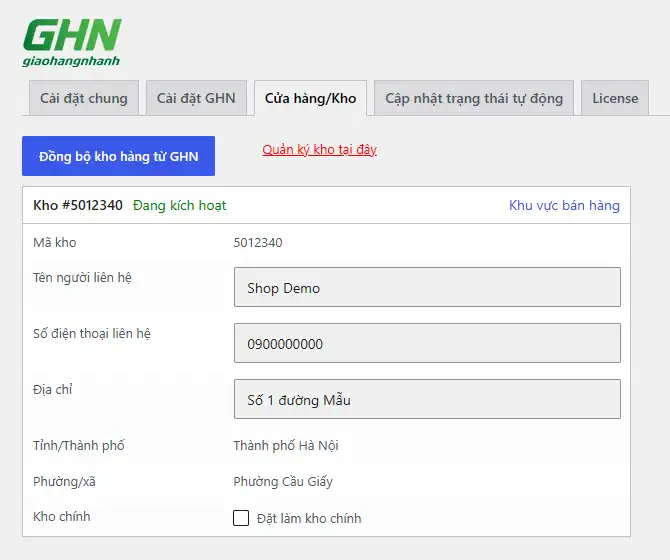Open the Quản lý kho tại đây link
Screen dimensions: 670x560
pos(320,150)
